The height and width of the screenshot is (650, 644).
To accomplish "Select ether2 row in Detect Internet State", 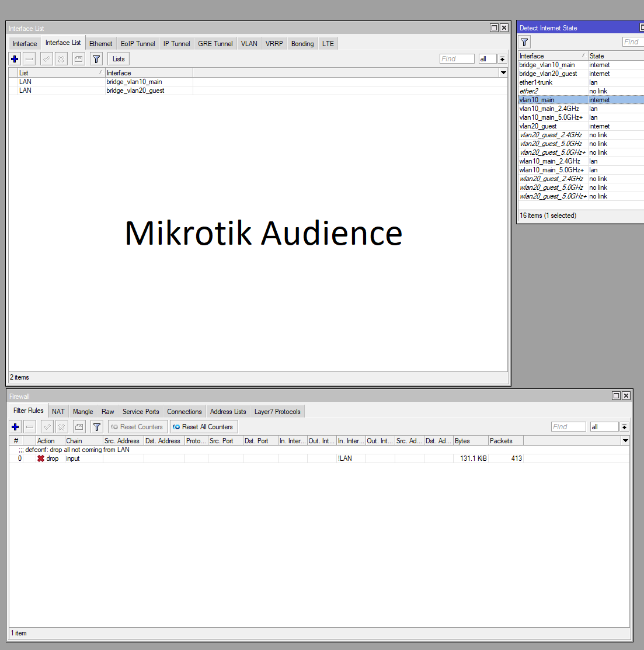I will click(581, 91).
